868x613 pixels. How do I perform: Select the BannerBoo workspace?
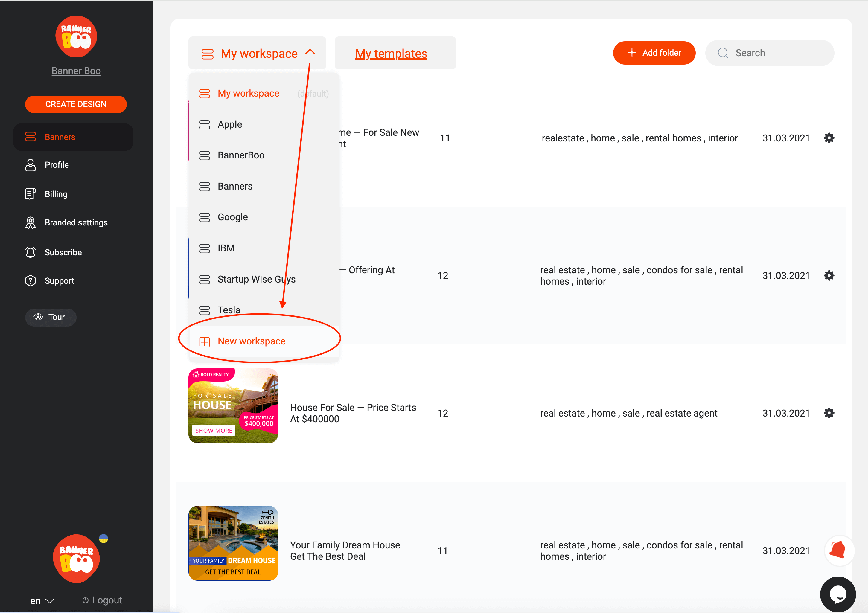tap(264, 155)
